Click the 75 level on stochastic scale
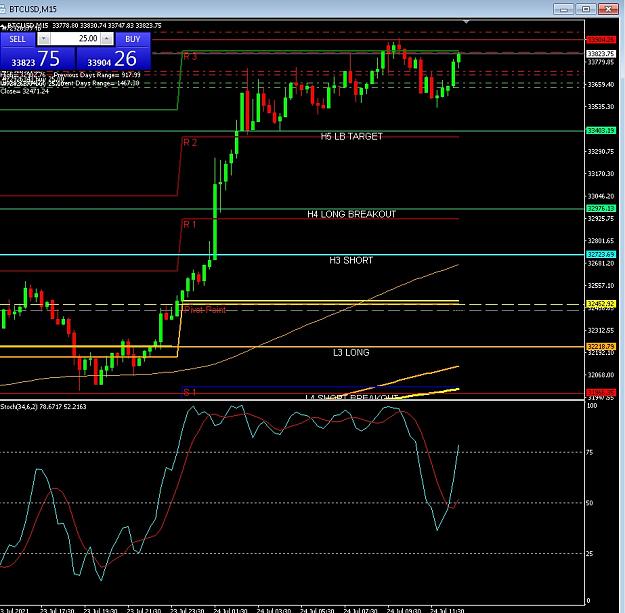 [590, 452]
